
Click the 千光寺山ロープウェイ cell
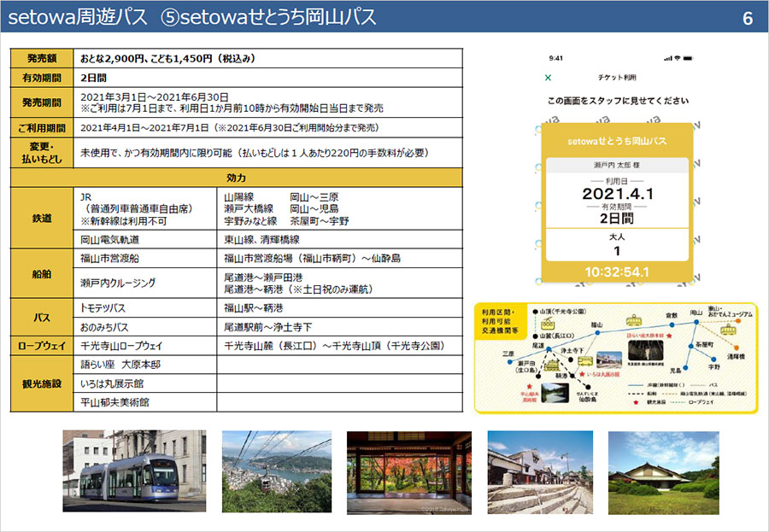[x=144, y=346]
